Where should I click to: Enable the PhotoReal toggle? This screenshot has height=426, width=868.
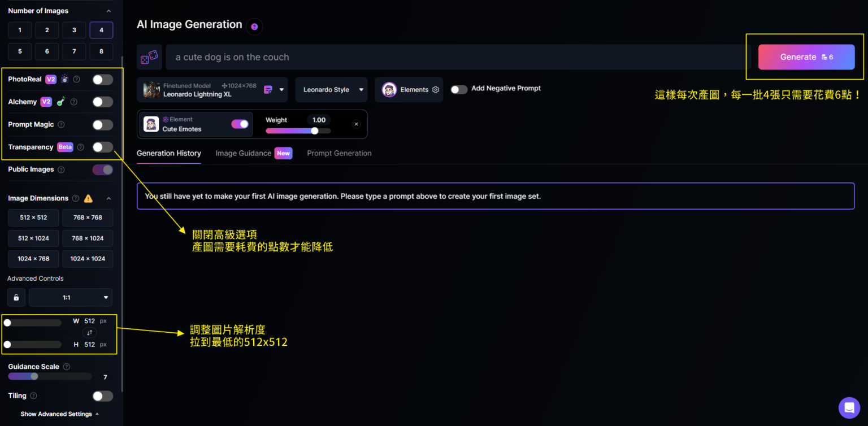(103, 80)
